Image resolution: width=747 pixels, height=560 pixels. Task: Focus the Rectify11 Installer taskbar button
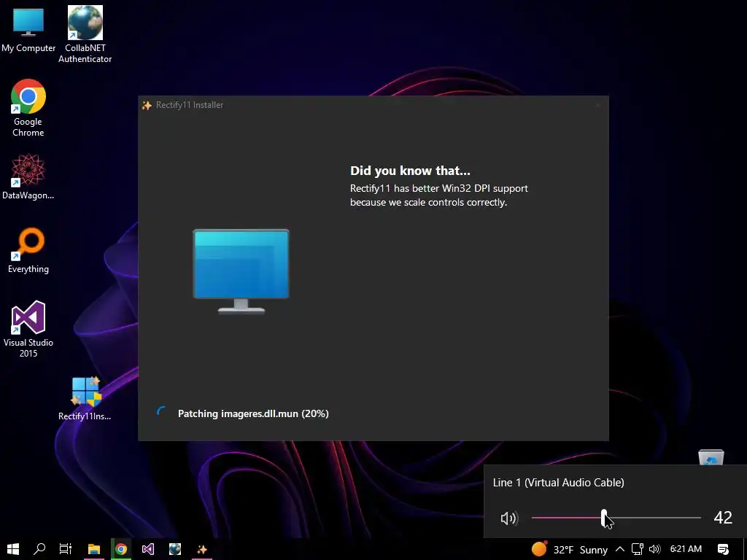click(x=202, y=549)
